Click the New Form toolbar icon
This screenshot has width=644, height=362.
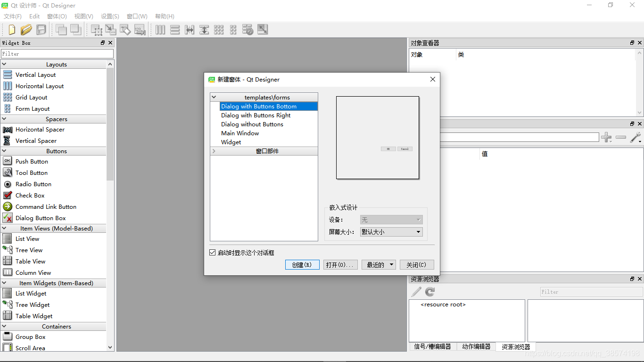pyautogui.click(x=11, y=30)
